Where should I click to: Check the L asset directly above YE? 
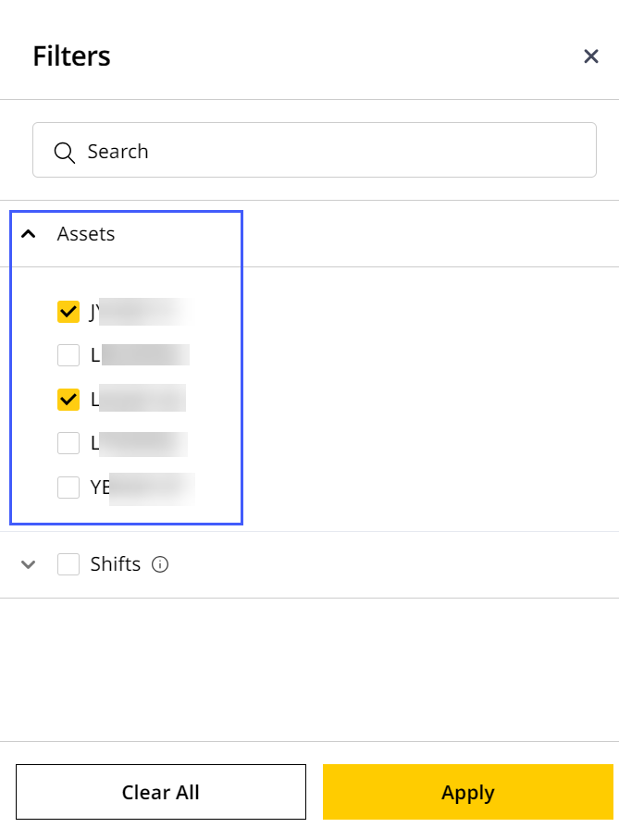(68, 443)
